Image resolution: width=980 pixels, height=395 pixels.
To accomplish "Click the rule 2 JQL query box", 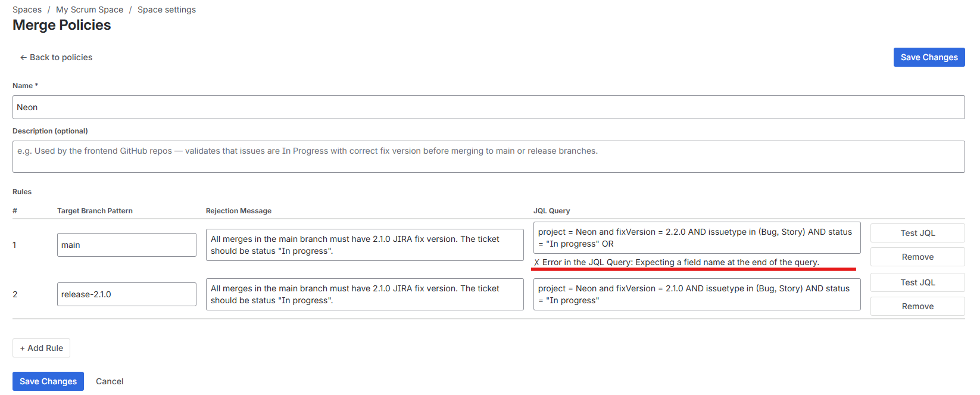I will click(697, 294).
